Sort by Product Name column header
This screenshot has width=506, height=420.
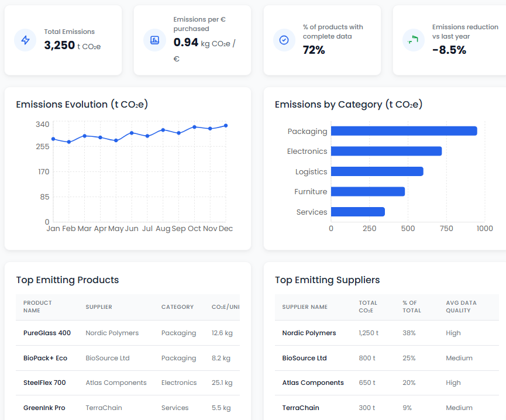(37, 307)
